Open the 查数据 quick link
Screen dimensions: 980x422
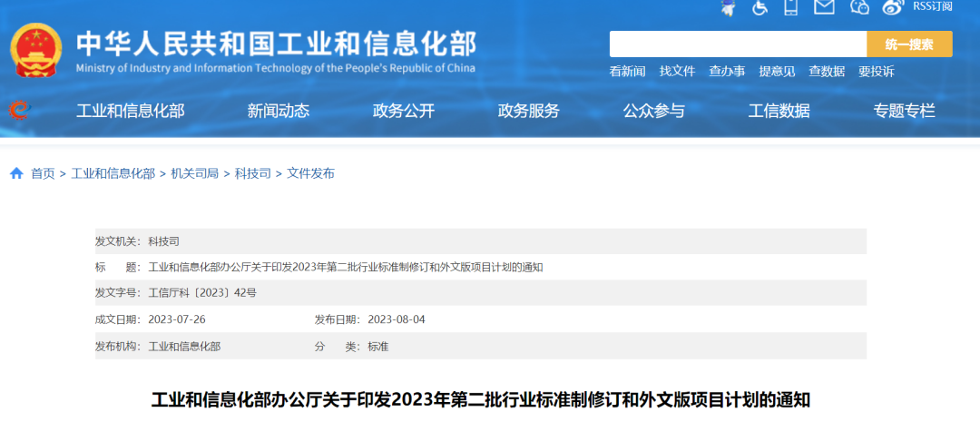click(827, 72)
